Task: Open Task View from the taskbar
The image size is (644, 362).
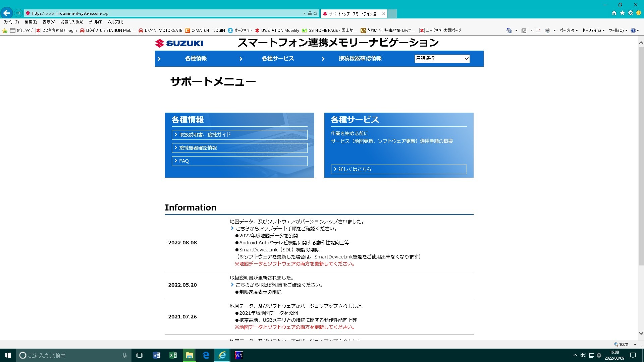Action: pyautogui.click(x=140, y=355)
